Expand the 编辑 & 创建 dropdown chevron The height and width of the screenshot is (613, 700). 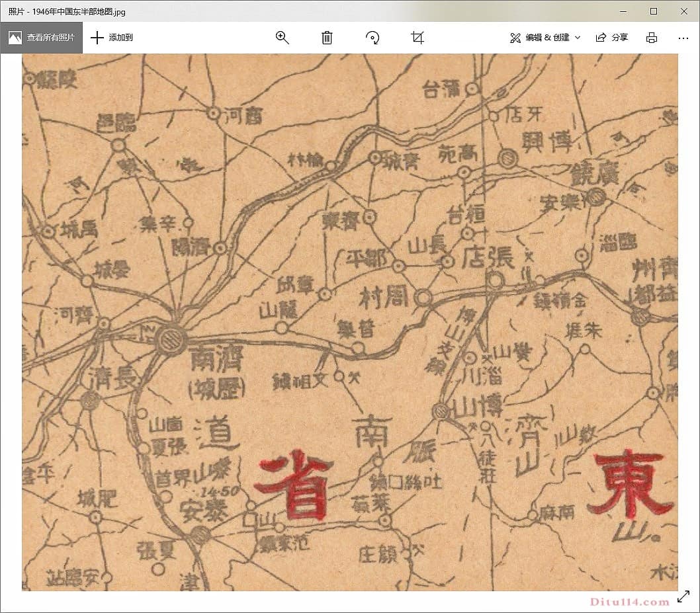pos(578,38)
